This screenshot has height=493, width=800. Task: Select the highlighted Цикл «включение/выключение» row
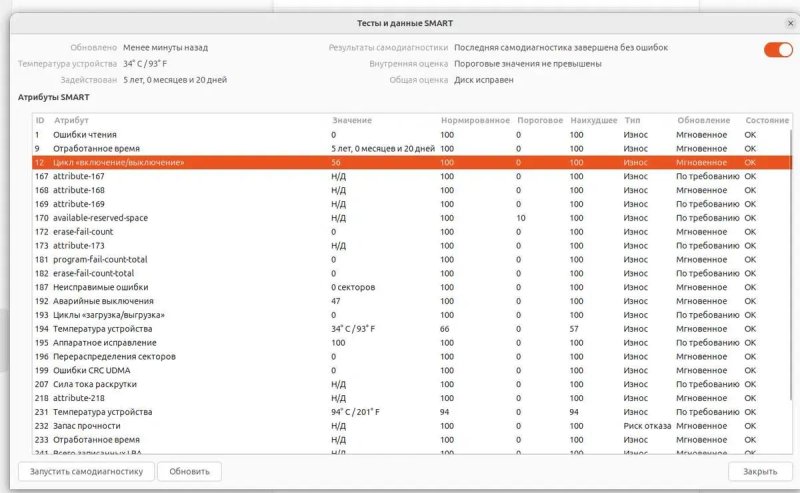(412, 162)
